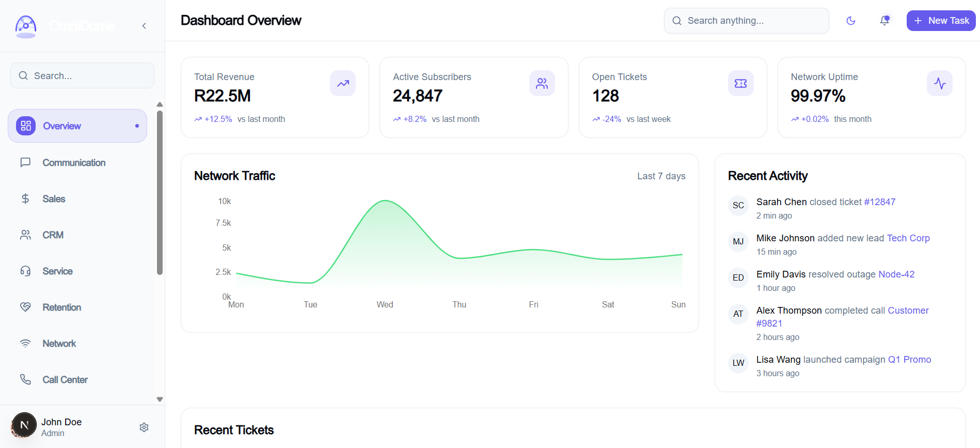Screen dimensions: 980x448
Task: Click the Call Center phone icon
Action: [25, 380]
